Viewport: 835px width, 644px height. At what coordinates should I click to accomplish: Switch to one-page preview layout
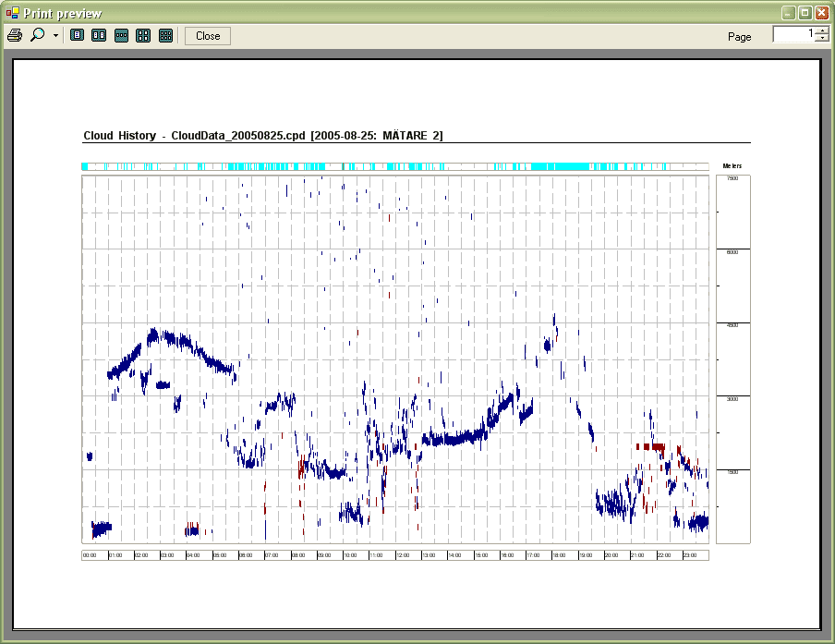(78, 36)
